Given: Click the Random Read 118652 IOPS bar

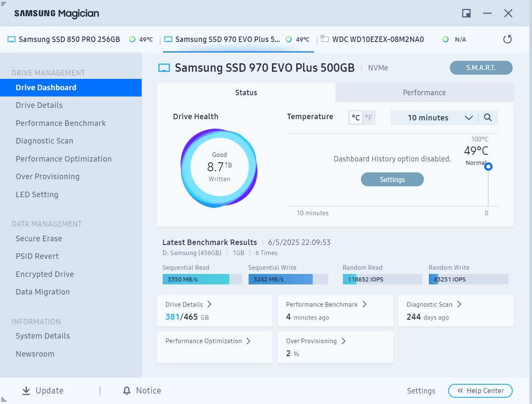Looking at the screenshot, I should (383, 279).
